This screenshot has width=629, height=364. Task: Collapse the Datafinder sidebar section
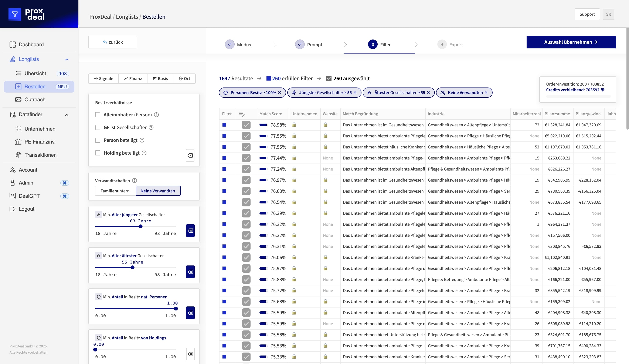pyautogui.click(x=67, y=115)
